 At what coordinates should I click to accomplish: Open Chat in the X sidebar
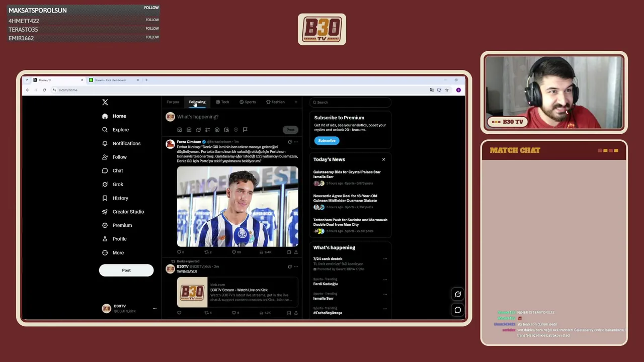[x=112, y=170]
